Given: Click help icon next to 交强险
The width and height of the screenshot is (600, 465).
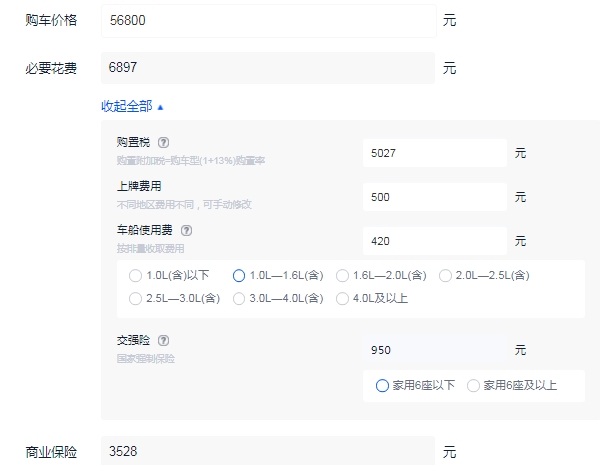Looking at the screenshot, I should [x=164, y=341].
